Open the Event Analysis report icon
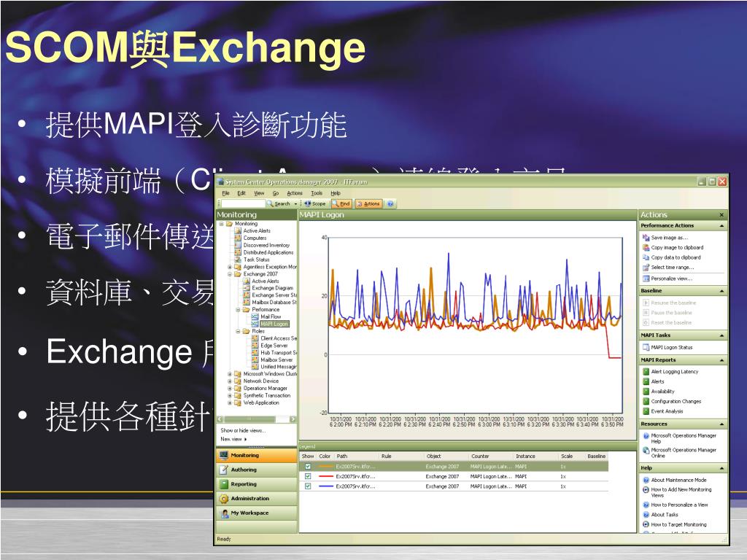 (x=646, y=411)
